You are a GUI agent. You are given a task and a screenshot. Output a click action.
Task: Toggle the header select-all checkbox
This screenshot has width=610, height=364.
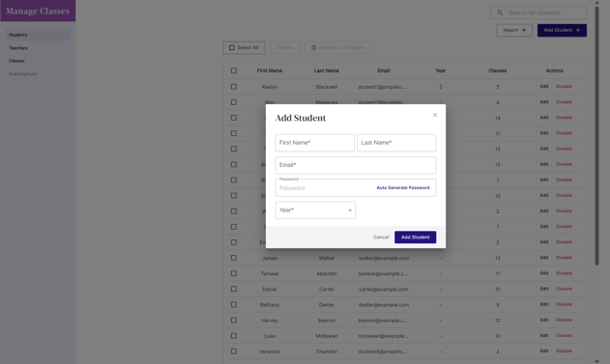click(x=233, y=70)
